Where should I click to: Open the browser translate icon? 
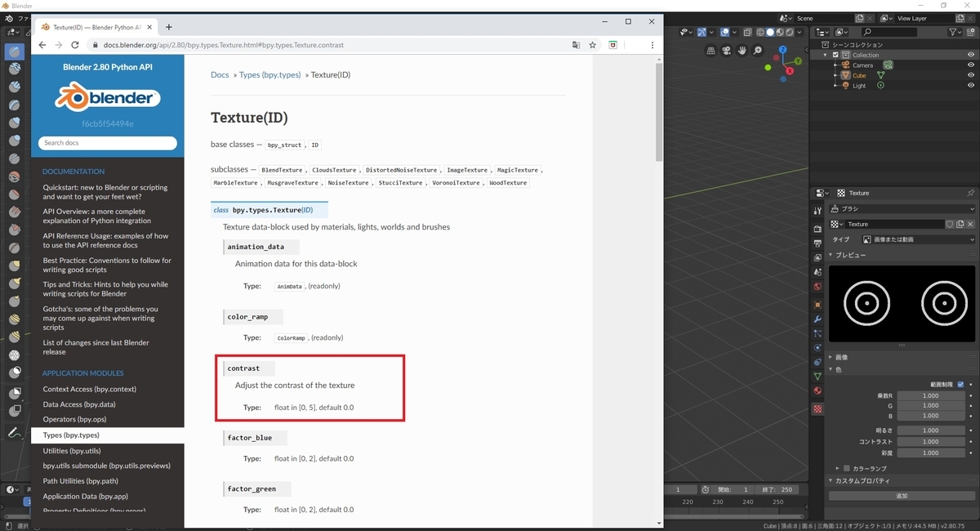coord(576,45)
